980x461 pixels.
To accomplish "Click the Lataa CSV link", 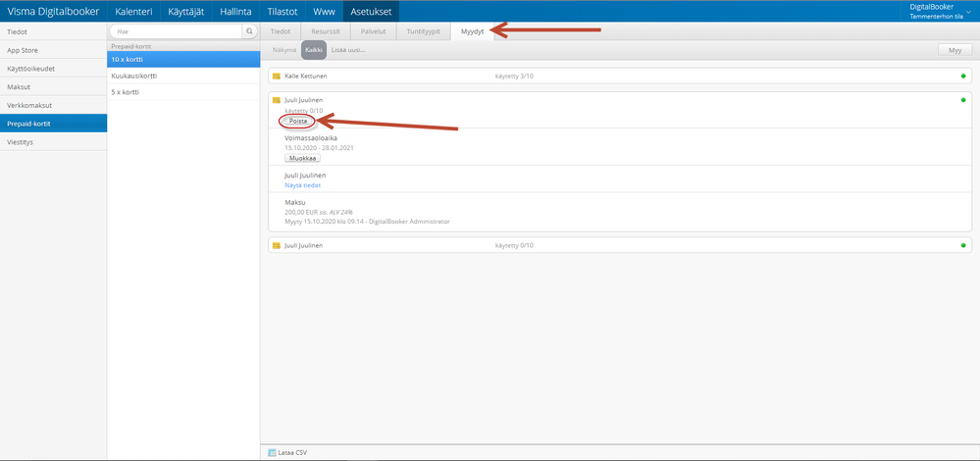I will coord(293,453).
